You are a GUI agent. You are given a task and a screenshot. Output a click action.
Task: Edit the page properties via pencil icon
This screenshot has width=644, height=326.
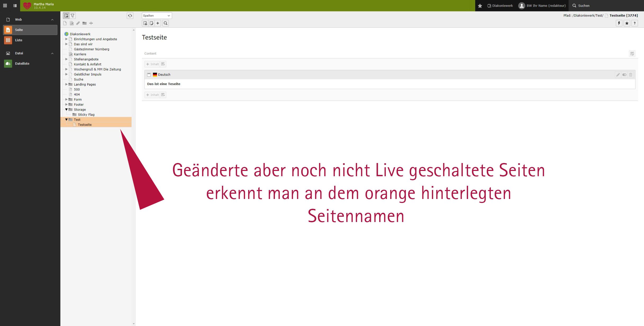point(151,23)
